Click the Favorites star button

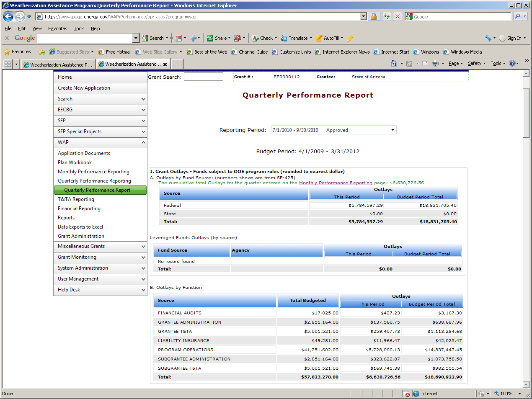17,52
